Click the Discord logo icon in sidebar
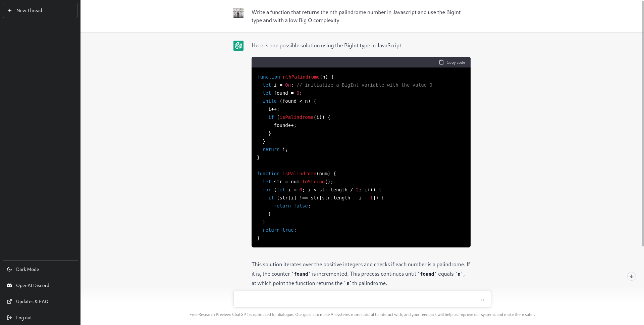Screen dimensions: 644x325 [9, 285]
